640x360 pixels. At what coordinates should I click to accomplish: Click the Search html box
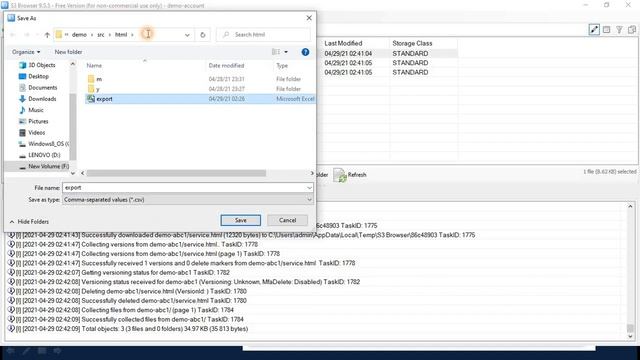263,35
